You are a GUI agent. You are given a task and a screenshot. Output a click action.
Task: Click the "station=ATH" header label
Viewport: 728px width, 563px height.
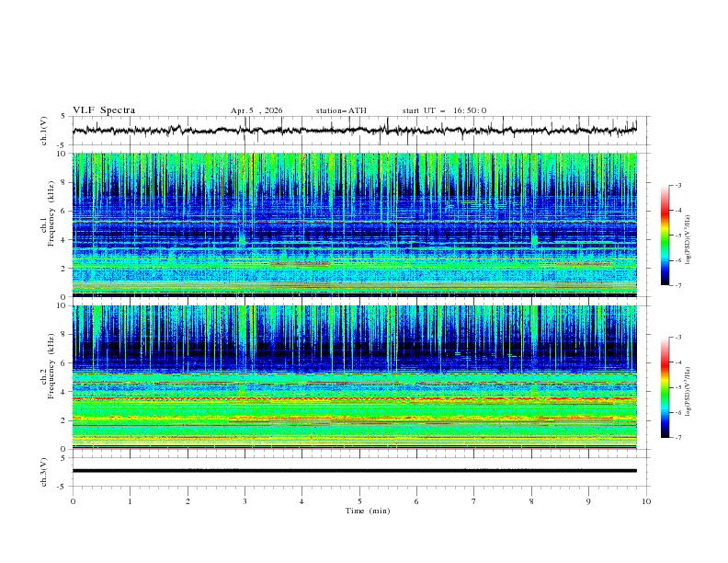pyautogui.click(x=341, y=110)
